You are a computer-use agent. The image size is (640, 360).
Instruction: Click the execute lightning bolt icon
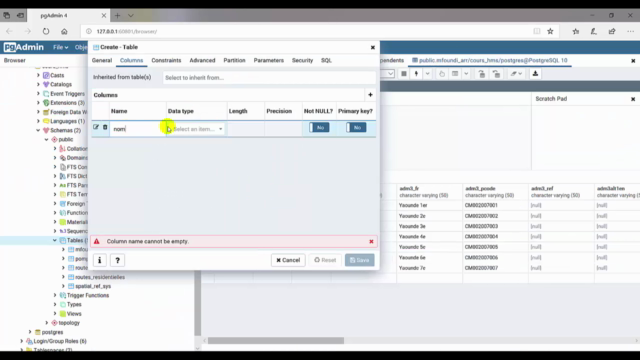(416, 74)
